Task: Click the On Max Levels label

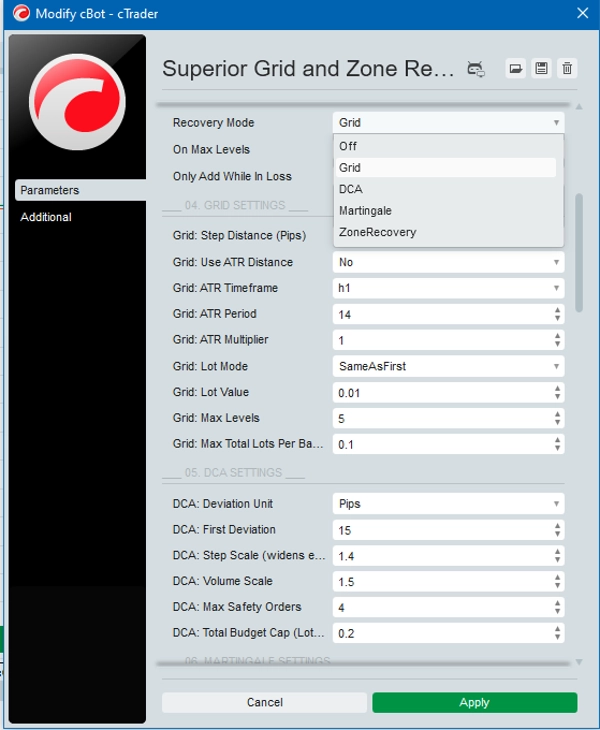Action: [x=211, y=149]
